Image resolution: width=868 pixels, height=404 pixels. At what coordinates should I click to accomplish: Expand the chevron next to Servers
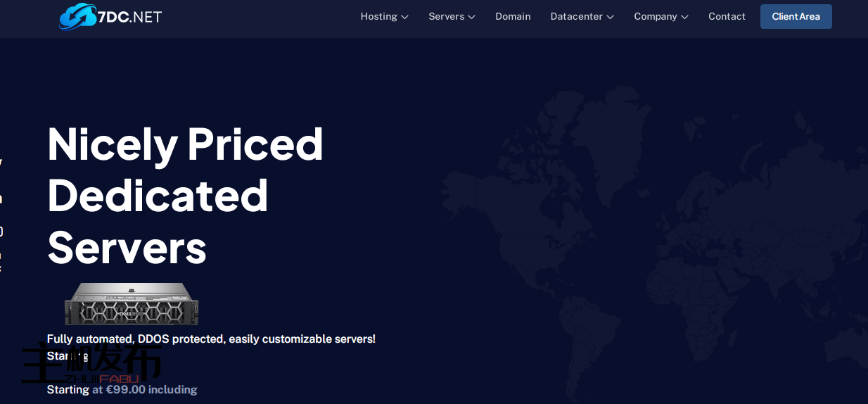tap(472, 17)
